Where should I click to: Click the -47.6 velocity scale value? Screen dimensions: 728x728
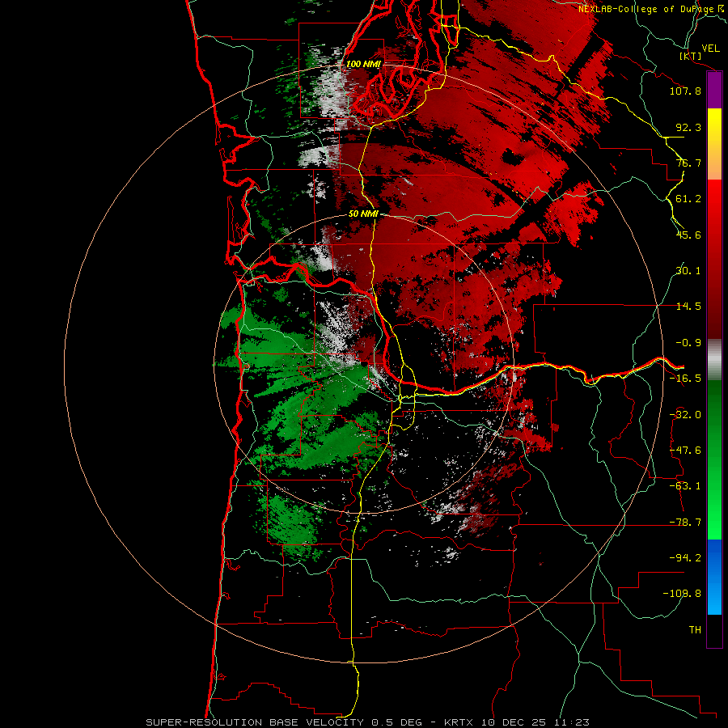point(685,451)
